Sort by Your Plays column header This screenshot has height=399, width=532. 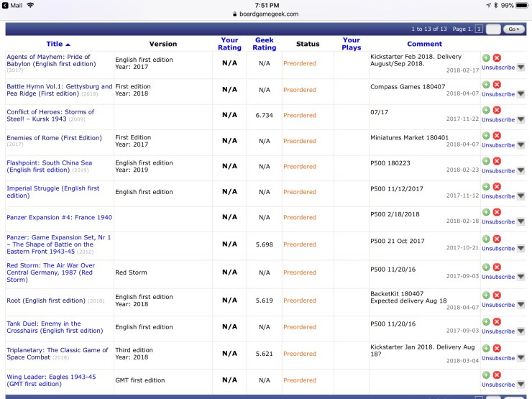[x=351, y=44]
